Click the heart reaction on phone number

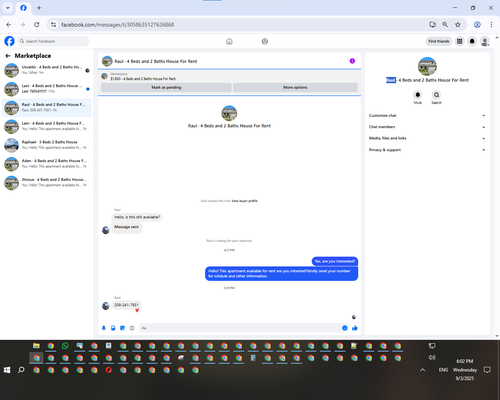137,310
